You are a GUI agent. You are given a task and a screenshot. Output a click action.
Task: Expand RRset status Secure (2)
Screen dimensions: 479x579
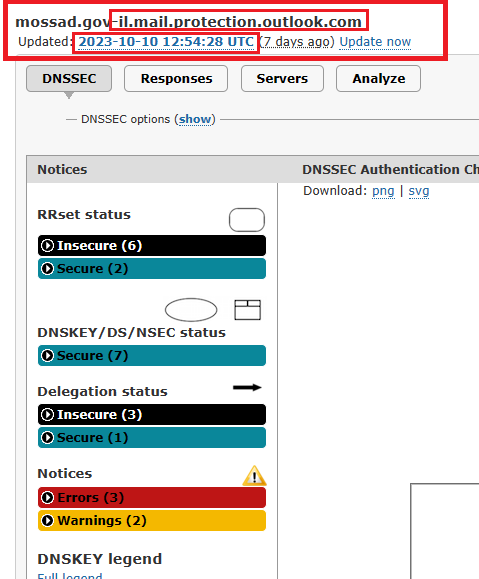[152, 268]
